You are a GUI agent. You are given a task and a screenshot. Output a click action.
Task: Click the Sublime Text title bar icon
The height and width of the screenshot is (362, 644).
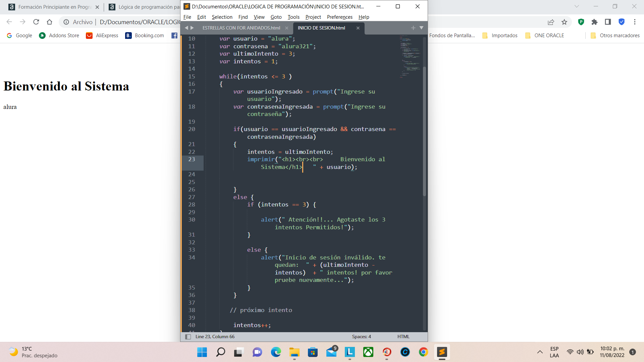[x=187, y=6]
